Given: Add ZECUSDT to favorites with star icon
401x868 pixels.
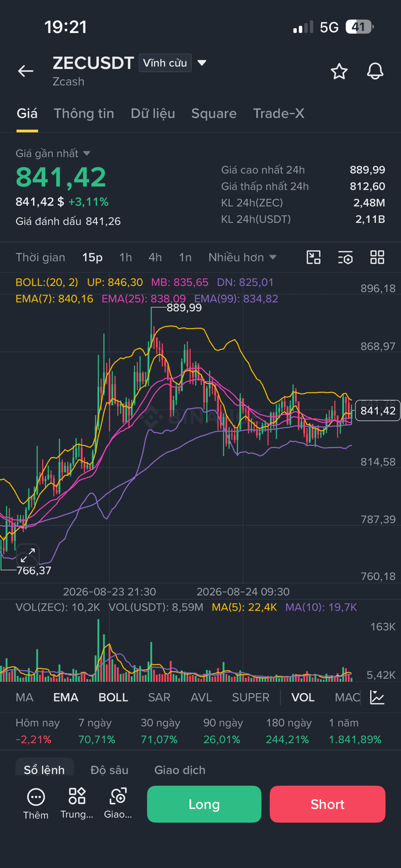Looking at the screenshot, I should [339, 71].
